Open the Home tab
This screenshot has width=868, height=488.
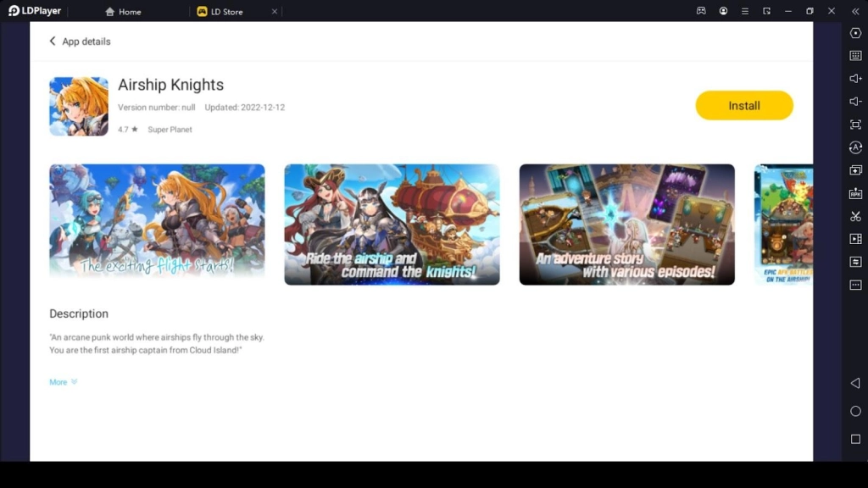pos(123,12)
